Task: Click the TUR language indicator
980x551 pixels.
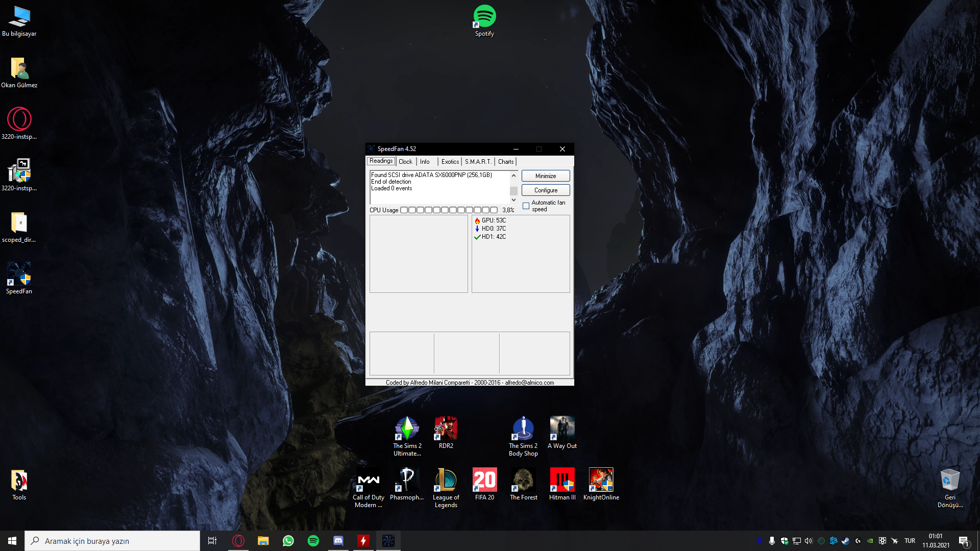Action: [x=910, y=541]
